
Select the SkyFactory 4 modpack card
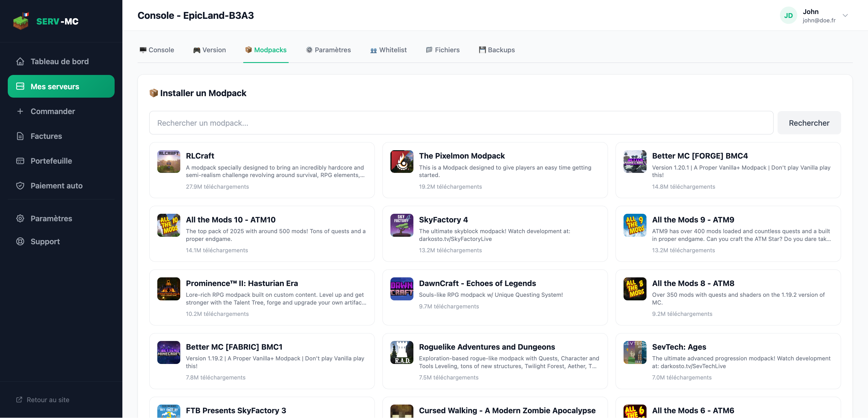tap(495, 233)
